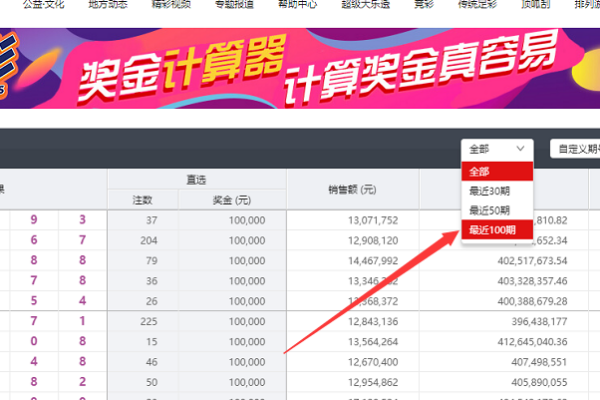The height and width of the screenshot is (400, 600).
Task: Go to 传统足彩 section
Action: (x=477, y=5)
